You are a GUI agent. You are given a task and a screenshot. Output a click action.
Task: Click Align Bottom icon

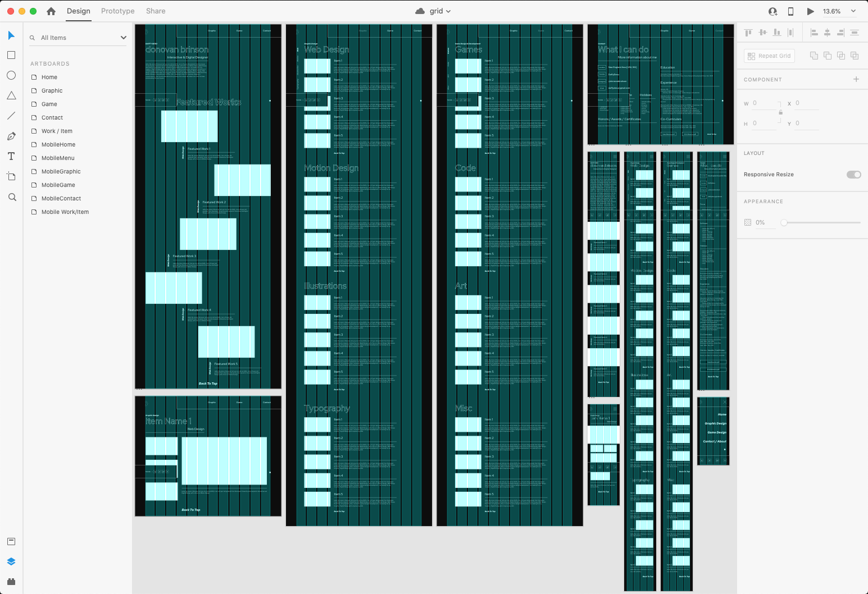[776, 33]
